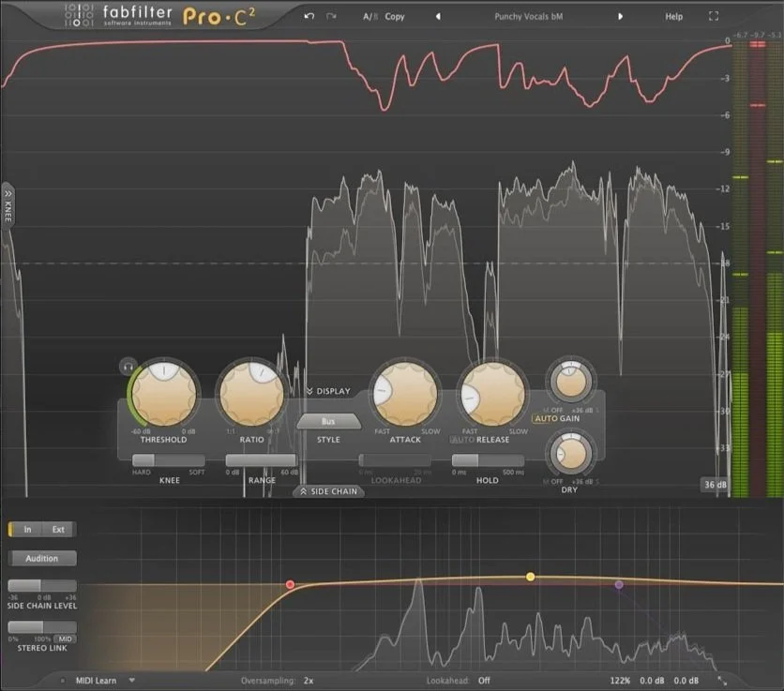Toggle the A/B comparison button

pyautogui.click(x=370, y=17)
